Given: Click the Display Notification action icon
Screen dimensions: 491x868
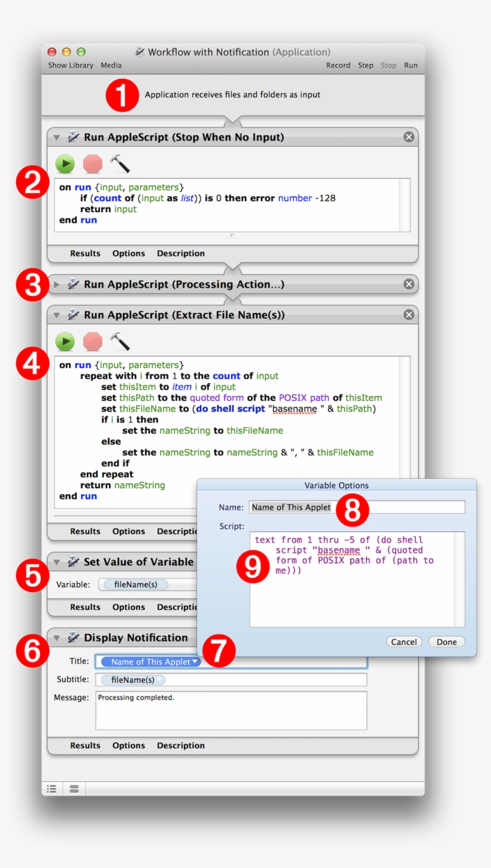Looking at the screenshot, I should click(73, 638).
